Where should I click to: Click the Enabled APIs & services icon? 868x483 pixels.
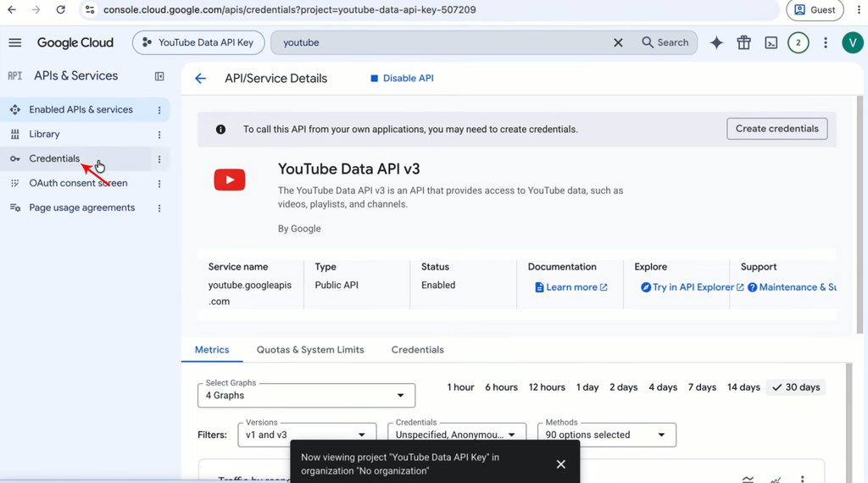click(x=15, y=109)
